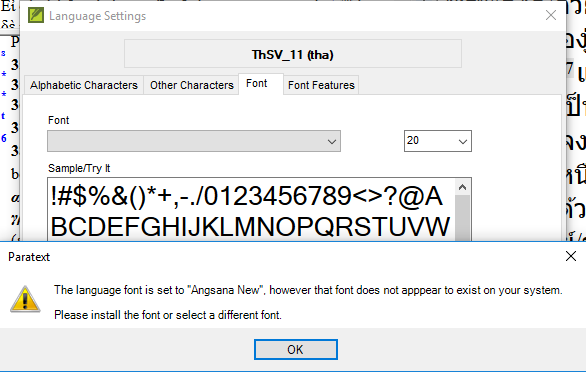Expand the Font name dropdown
Image resolution: width=586 pixels, height=372 pixels.
194,141
